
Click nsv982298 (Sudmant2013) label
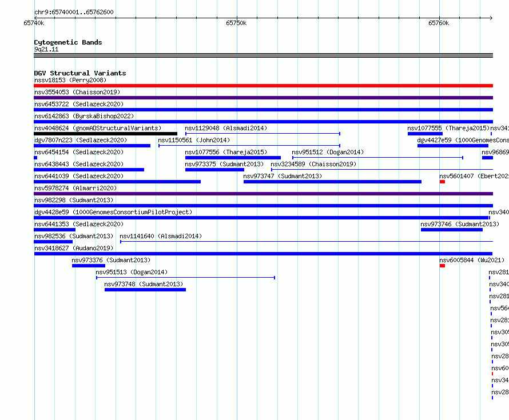(74, 200)
